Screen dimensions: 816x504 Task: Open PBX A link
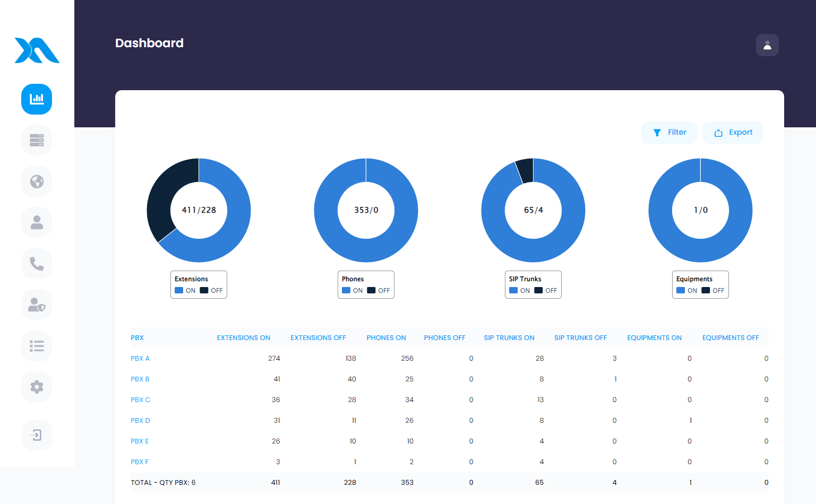click(x=140, y=359)
